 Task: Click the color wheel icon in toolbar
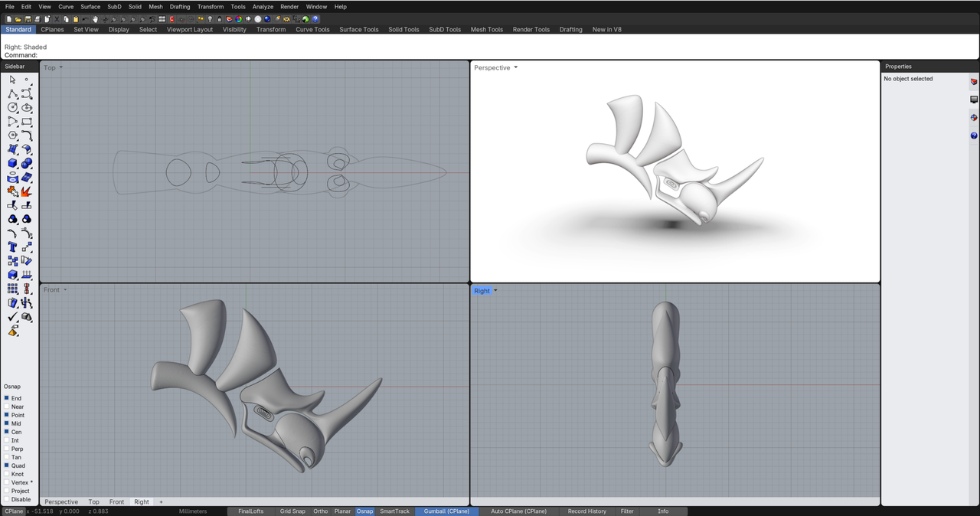pyautogui.click(x=239, y=19)
